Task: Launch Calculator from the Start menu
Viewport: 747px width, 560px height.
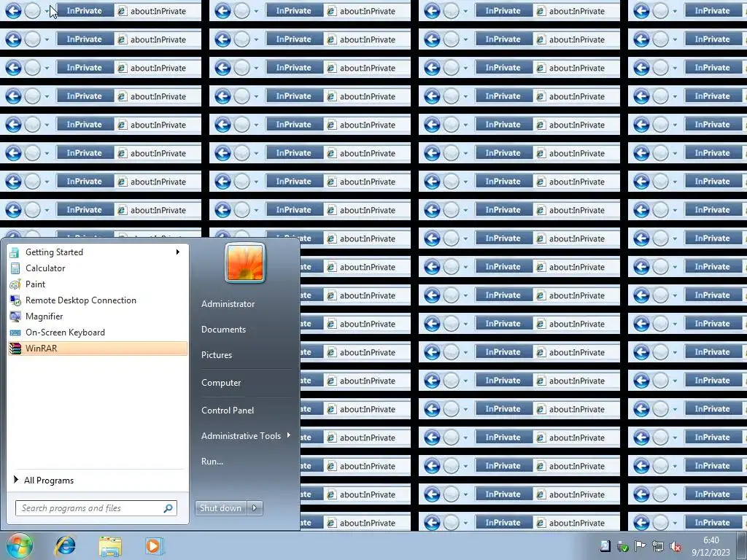Action: [x=98, y=268]
